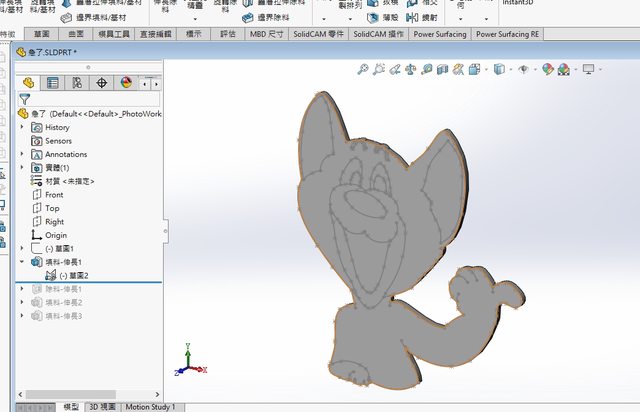Viewport: 640px width, 412px height.
Task: Switch to the Motion Study 1 tab
Action: pyautogui.click(x=150, y=407)
